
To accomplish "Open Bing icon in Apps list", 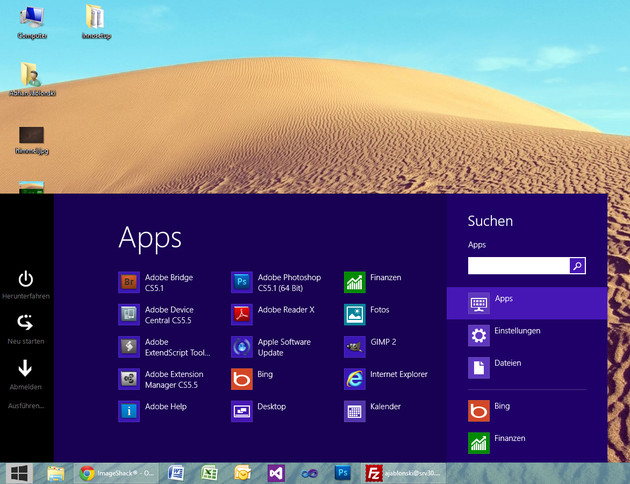I will coord(242,379).
